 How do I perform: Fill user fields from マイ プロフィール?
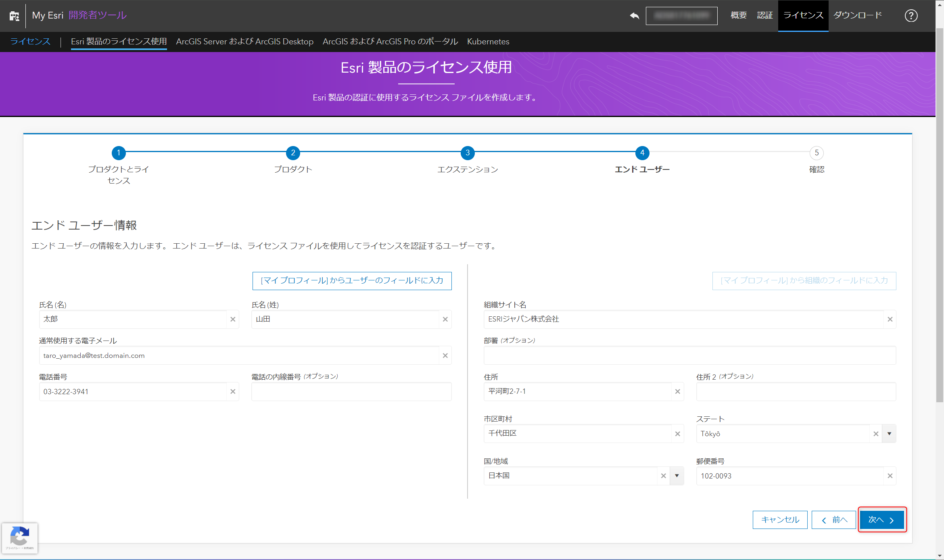pyautogui.click(x=352, y=281)
